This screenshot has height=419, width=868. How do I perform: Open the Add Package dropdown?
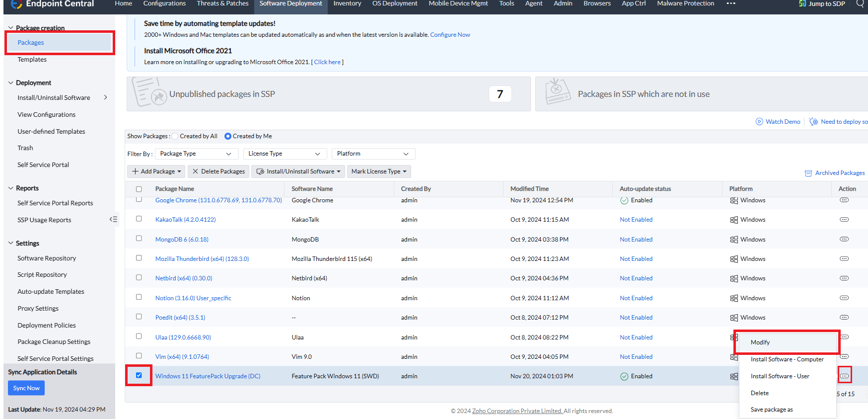(156, 171)
